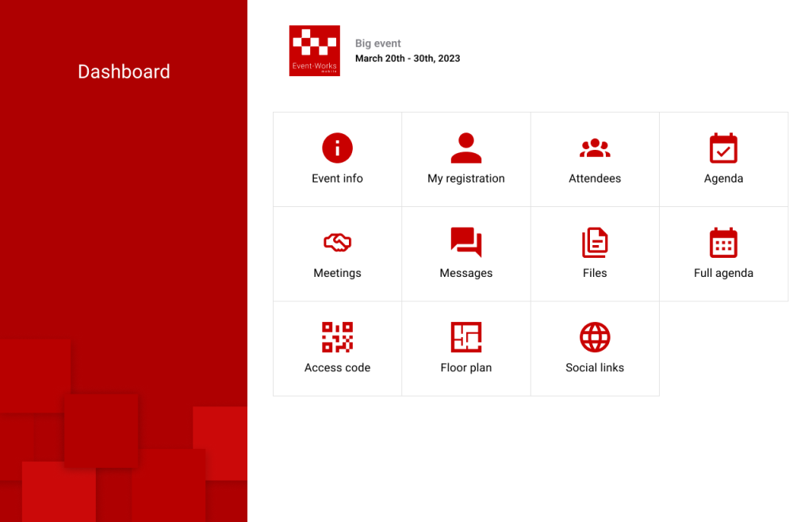Click the "Messages" label
The height and width of the screenshot is (522, 812).
pos(466,274)
